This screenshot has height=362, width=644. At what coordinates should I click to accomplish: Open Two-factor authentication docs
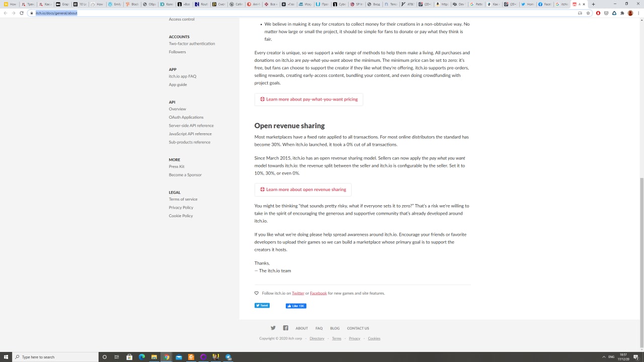pyautogui.click(x=192, y=44)
